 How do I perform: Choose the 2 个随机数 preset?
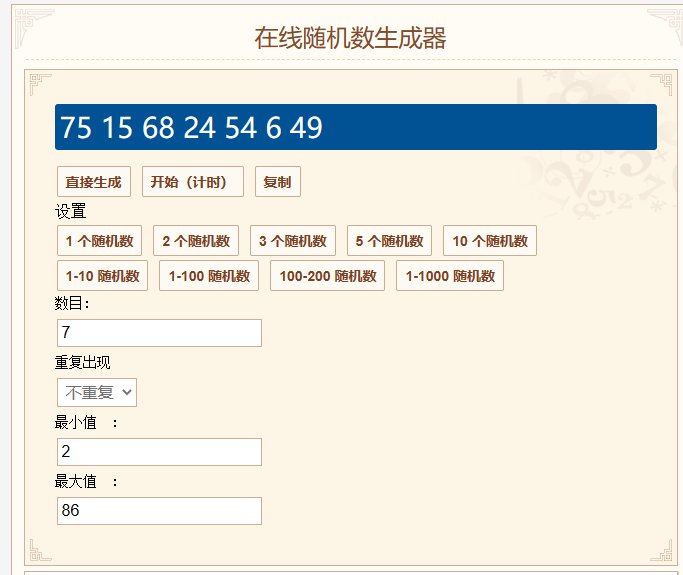[x=196, y=241]
